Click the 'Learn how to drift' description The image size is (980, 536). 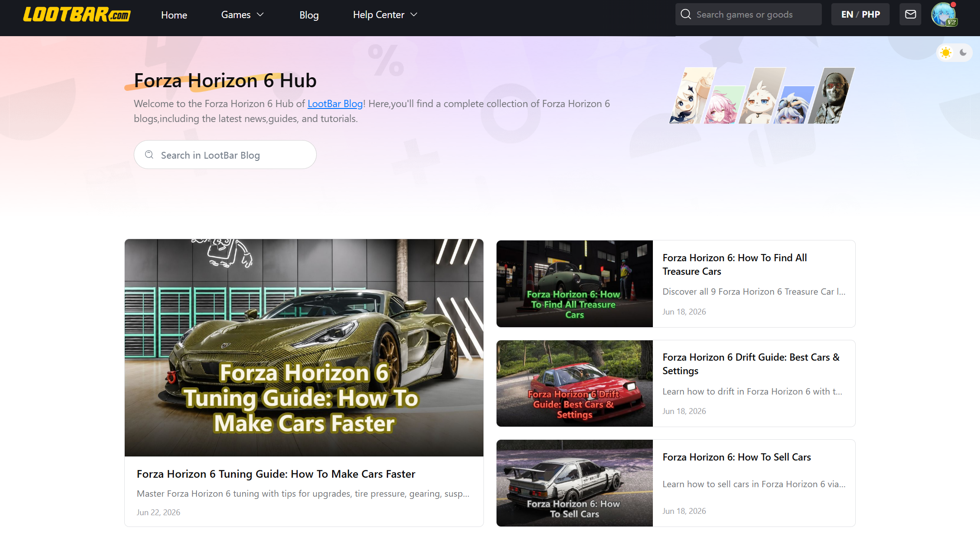pos(752,392)
